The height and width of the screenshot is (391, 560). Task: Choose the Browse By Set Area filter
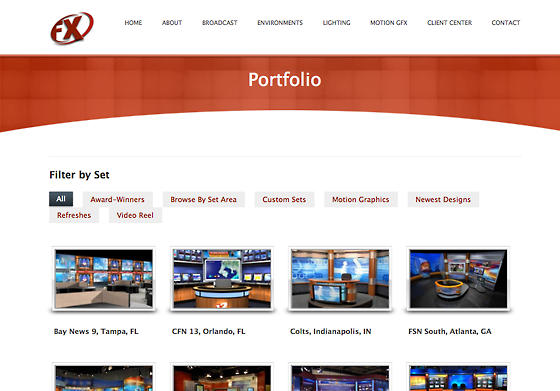click(204, 199)
